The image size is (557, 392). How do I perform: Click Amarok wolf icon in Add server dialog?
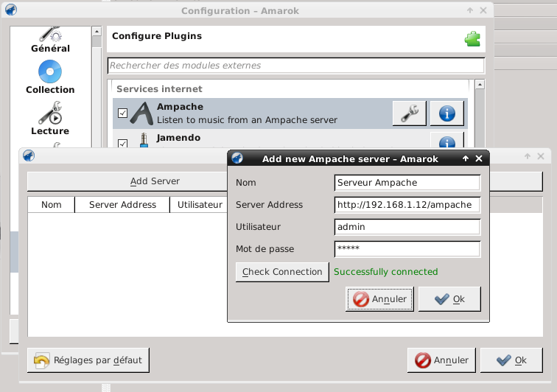click(237, 158)
